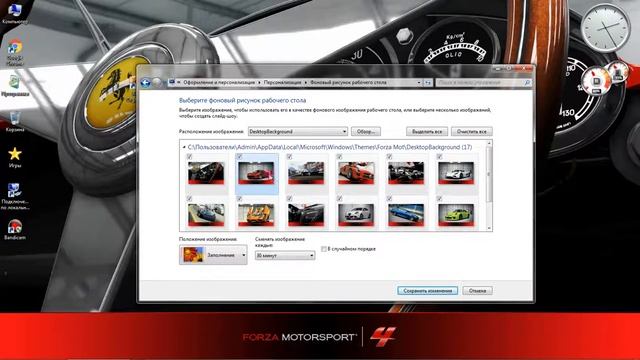Uncheck the blue car on straight road checkbox

tap(389, 198)
